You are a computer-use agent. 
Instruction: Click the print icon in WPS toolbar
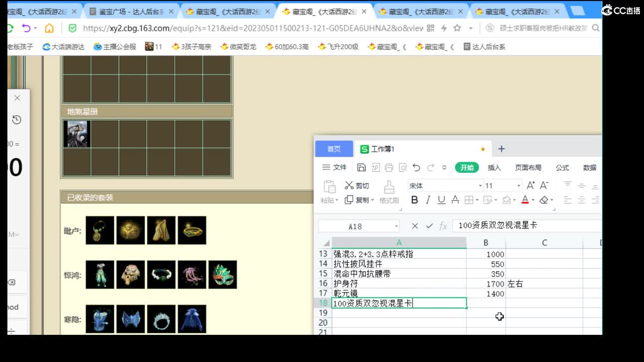389,167
